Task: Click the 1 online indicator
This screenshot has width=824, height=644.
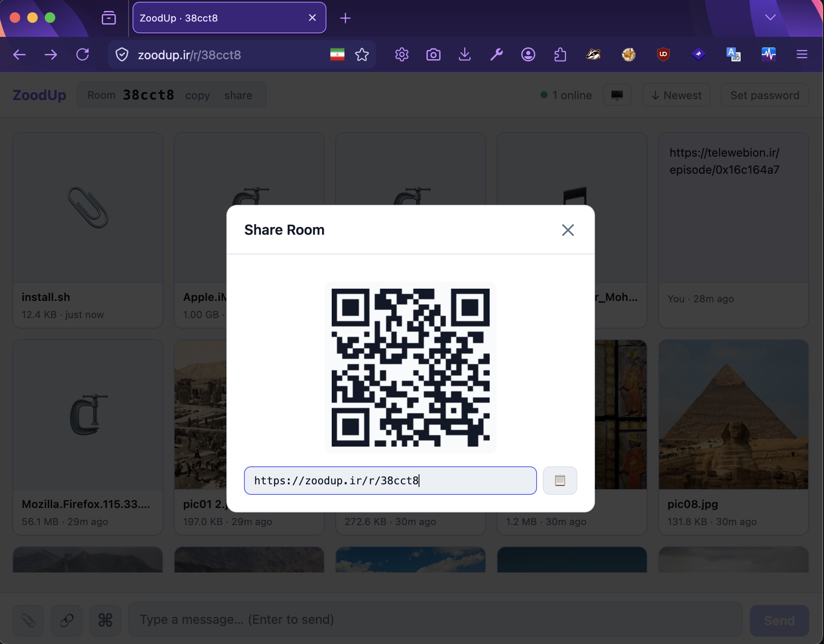Action: click(566, 95)
